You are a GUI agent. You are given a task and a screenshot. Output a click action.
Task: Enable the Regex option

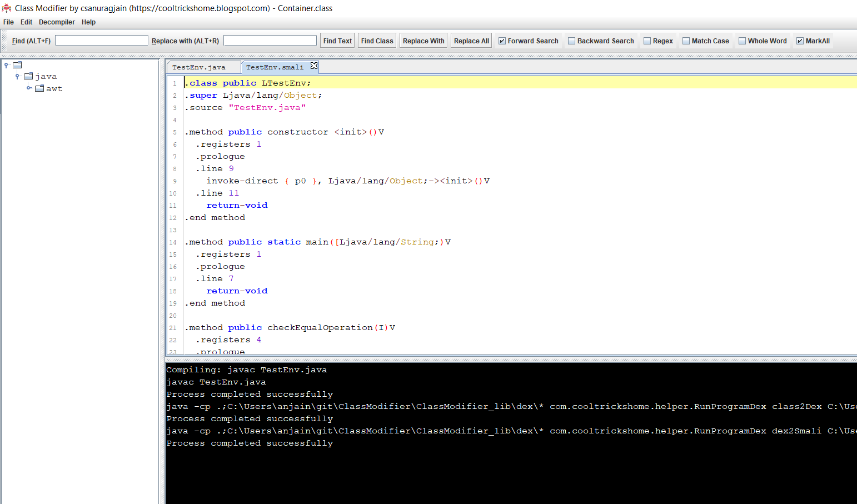[x=646, y=41]
